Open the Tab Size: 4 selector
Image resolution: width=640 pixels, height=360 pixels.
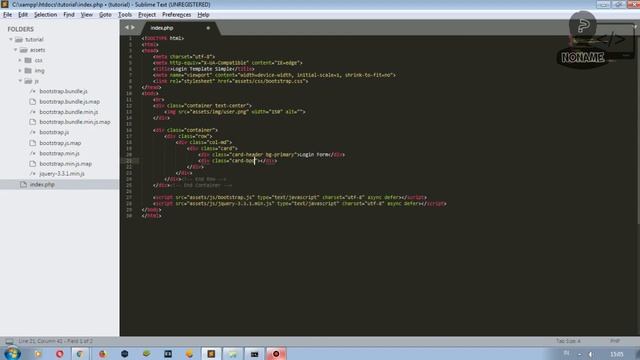pos(568,341)
